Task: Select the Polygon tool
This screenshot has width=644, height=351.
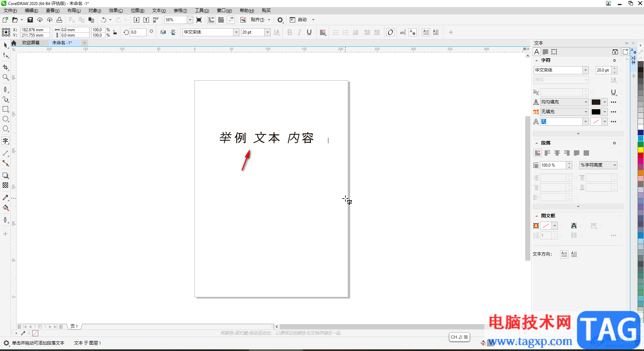Action: click(x=5, y=129)
